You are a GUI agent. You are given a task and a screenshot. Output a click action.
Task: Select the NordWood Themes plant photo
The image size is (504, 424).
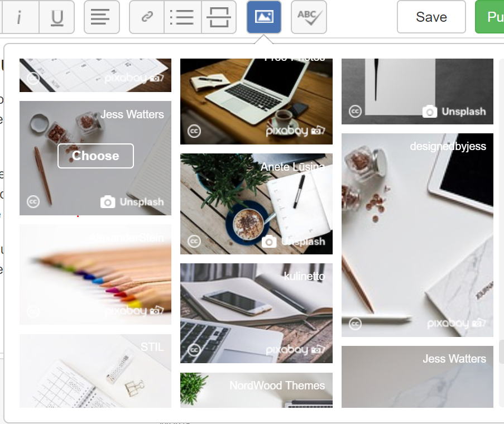tap(257, 390)
